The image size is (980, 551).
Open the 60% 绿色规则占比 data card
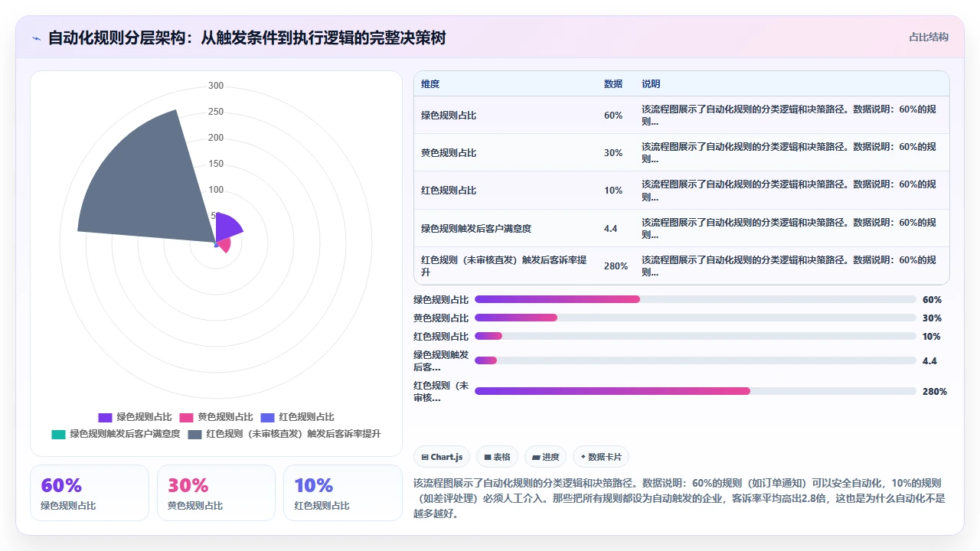point(90,493)
